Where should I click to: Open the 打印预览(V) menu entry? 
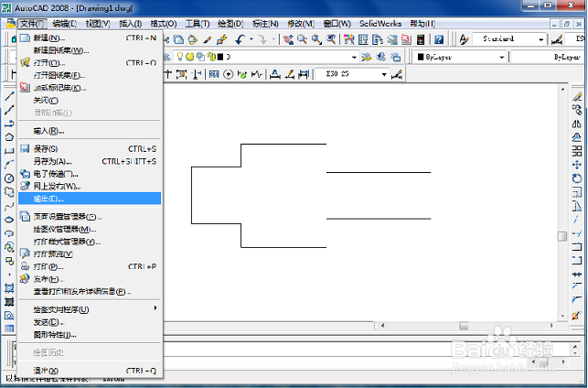coord(90,254)
